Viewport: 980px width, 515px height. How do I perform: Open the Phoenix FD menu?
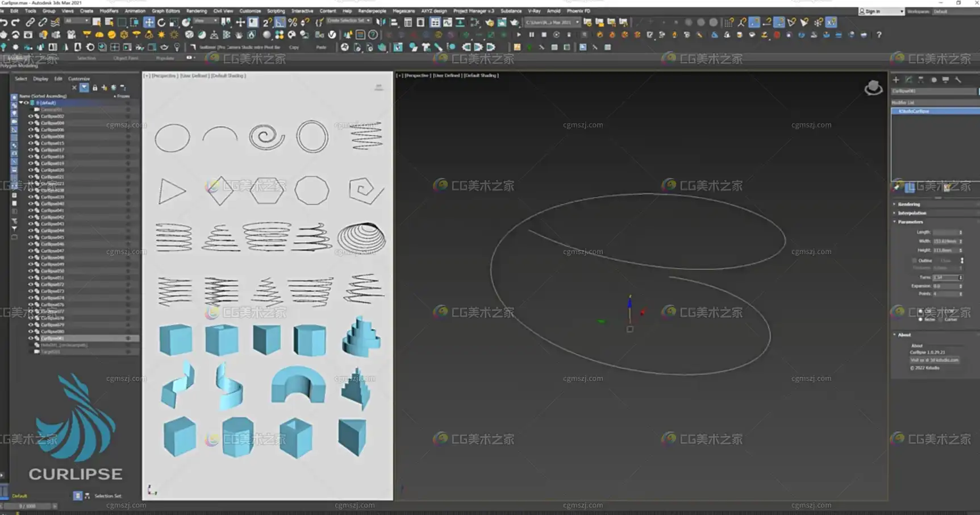pos(578,11)
